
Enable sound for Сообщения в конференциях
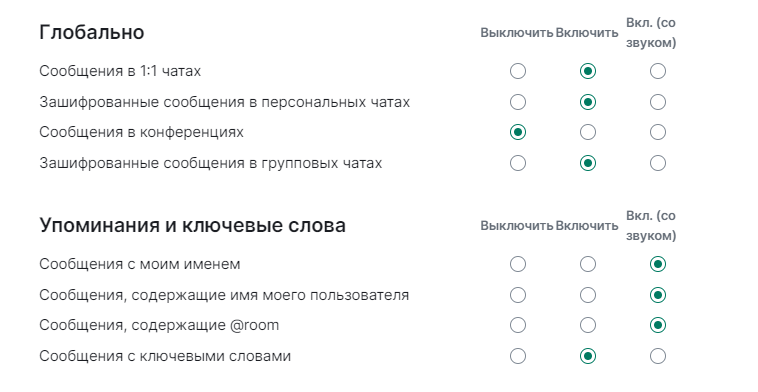657,132
